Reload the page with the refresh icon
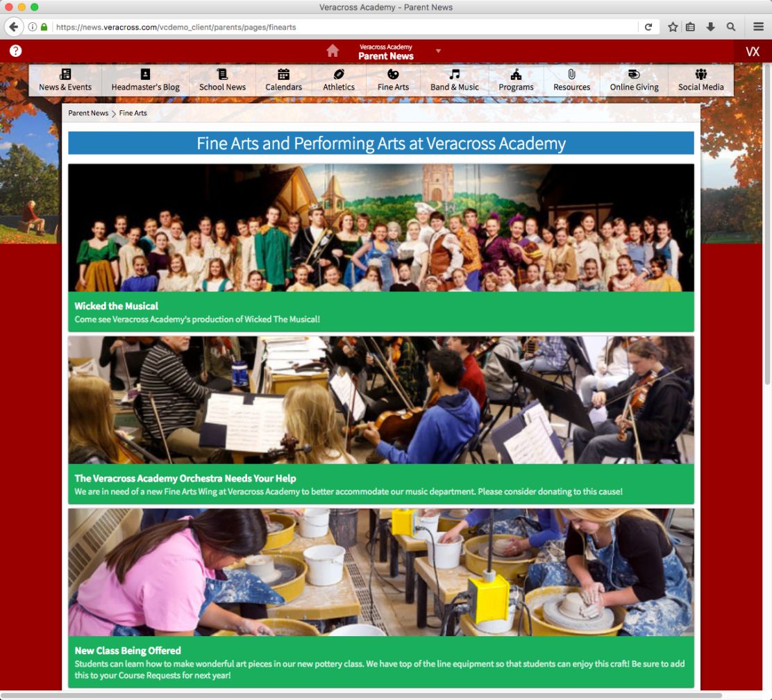The image size is (772, 700). 648,27
